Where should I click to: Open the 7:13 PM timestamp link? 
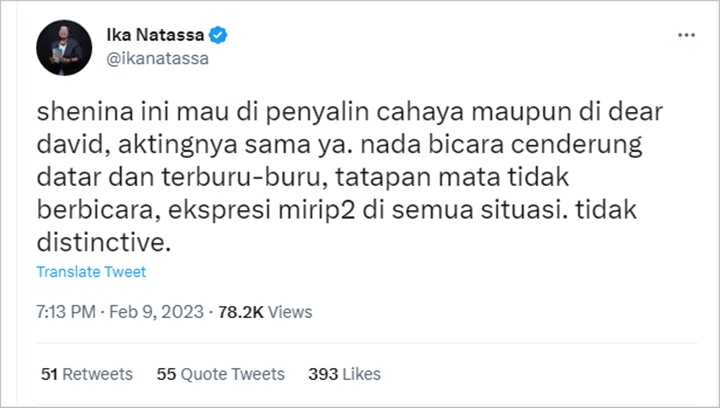(66, 312)
